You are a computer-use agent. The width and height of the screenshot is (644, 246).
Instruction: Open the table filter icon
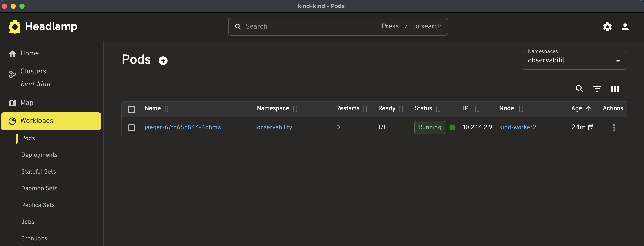coord(597,89)
